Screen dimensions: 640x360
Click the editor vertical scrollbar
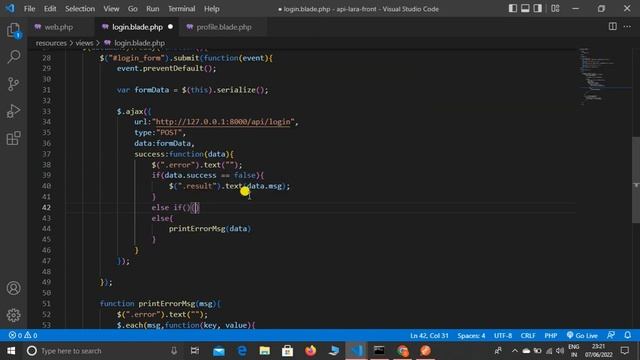coord(636,180)
